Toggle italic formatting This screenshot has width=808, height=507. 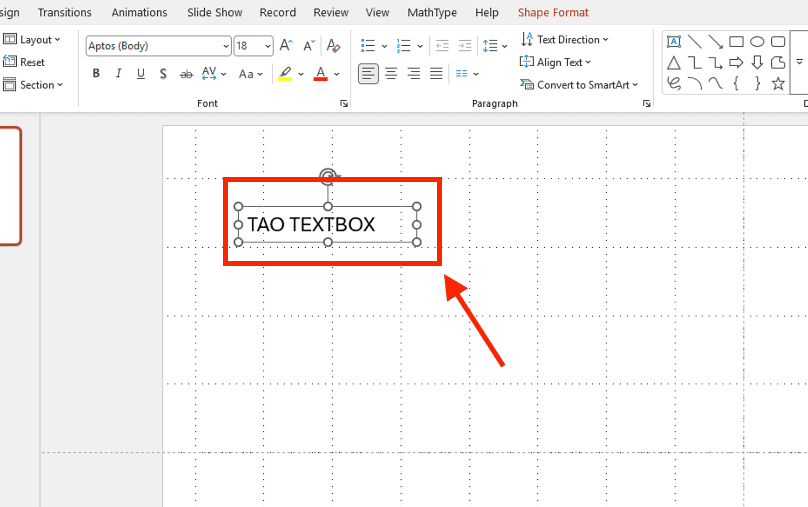pyautogui.click(x=119, y=74)
